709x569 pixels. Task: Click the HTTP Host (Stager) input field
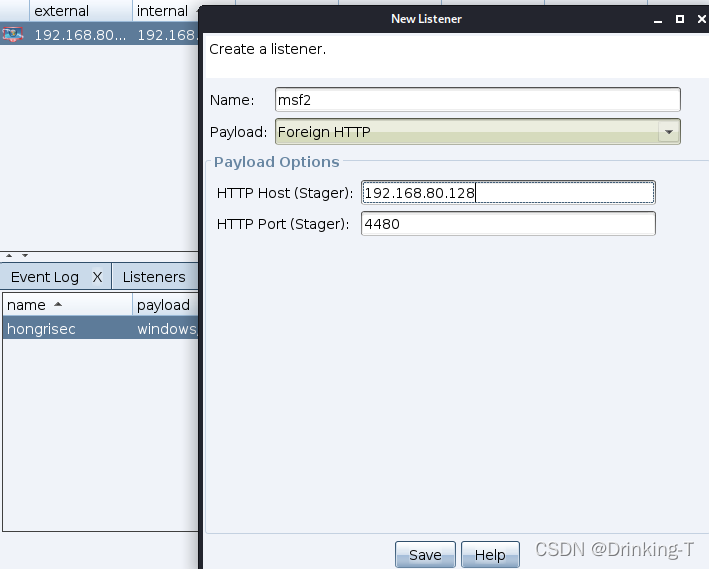(x=508, y=193)
